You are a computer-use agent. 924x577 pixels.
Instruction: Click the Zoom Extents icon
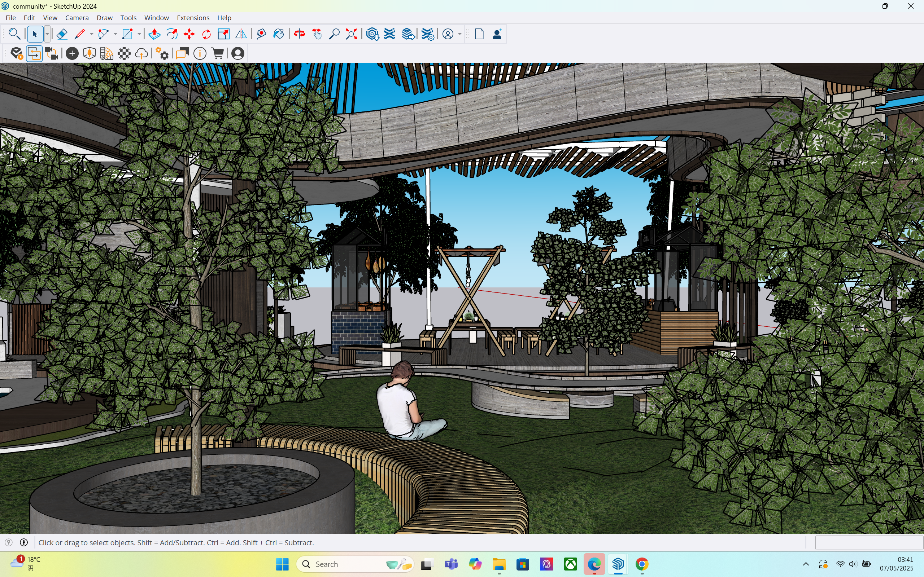351,34
